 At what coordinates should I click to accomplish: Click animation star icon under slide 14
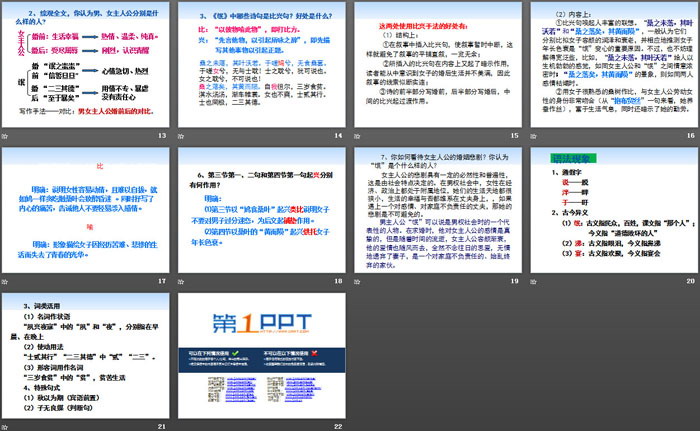181,136
